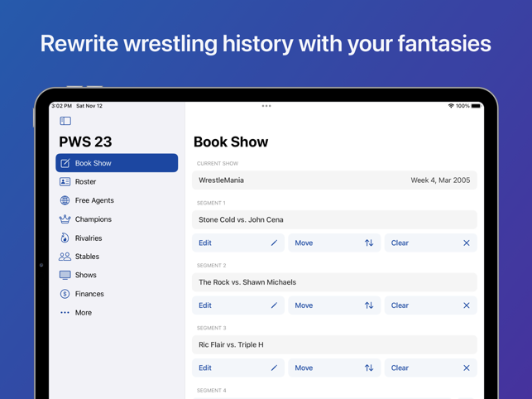Click the pencil icon for Segment 3
The width and height of the screenshot is (532, 399).
(274, 368)
